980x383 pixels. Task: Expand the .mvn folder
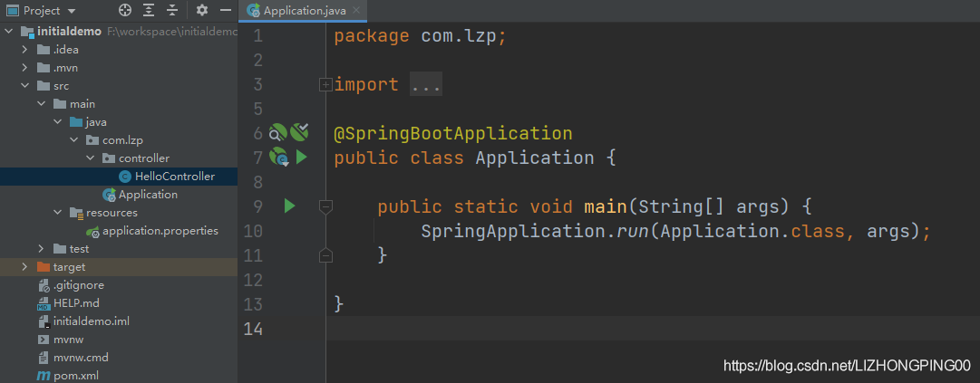click(x=24, y=67)
